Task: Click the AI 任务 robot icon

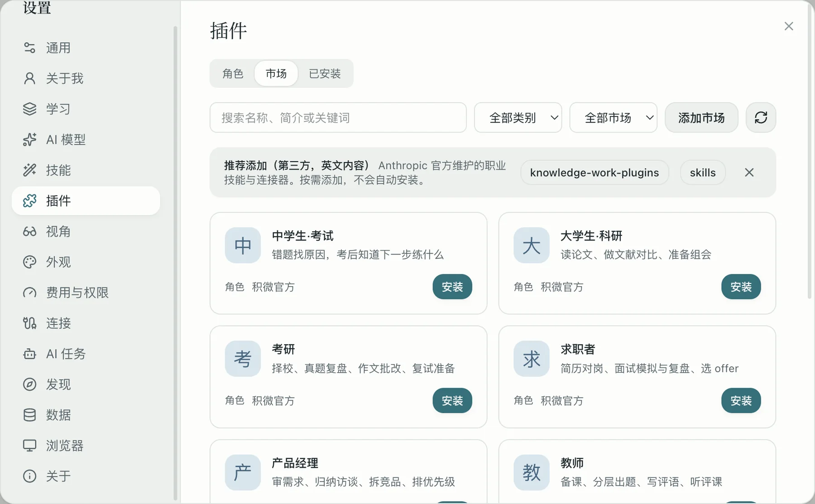Action: coord(29,354)
